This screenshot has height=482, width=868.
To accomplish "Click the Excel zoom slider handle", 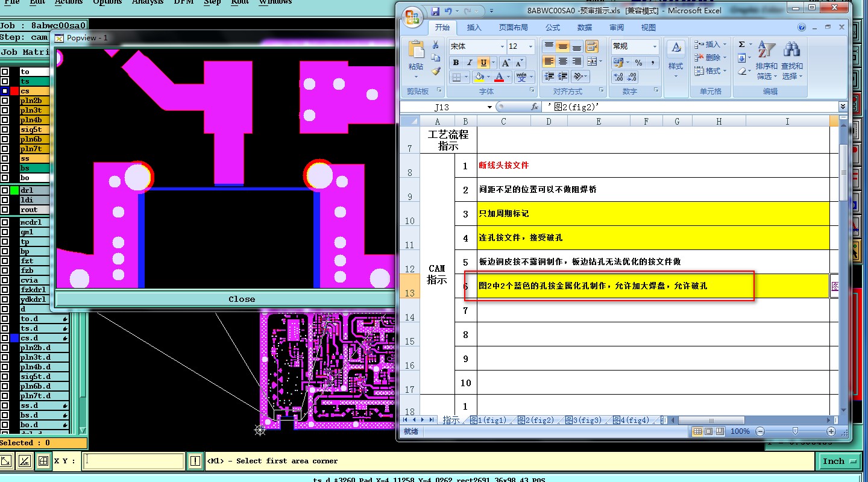I will tap(795, 431).
